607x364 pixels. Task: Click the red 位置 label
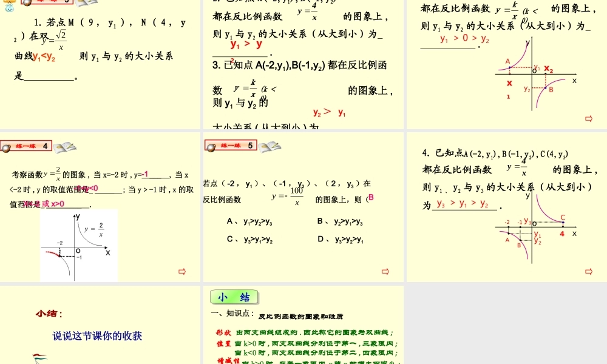tap(223, 343)
